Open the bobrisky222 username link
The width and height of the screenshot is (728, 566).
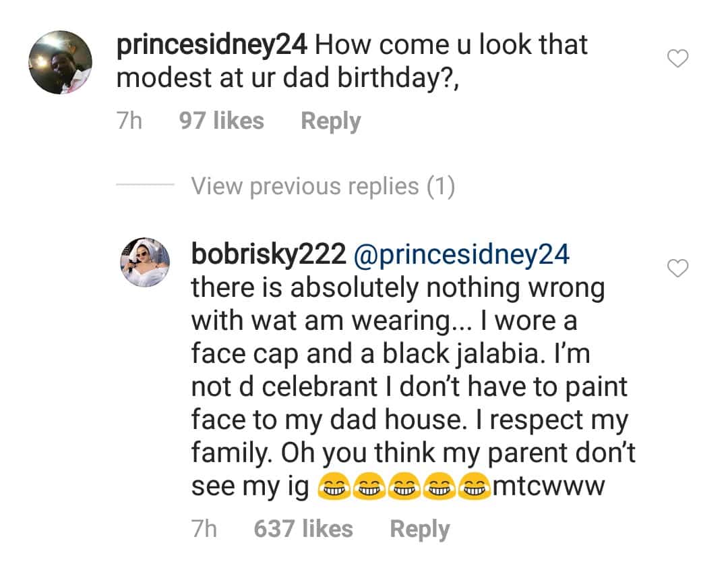269,254
